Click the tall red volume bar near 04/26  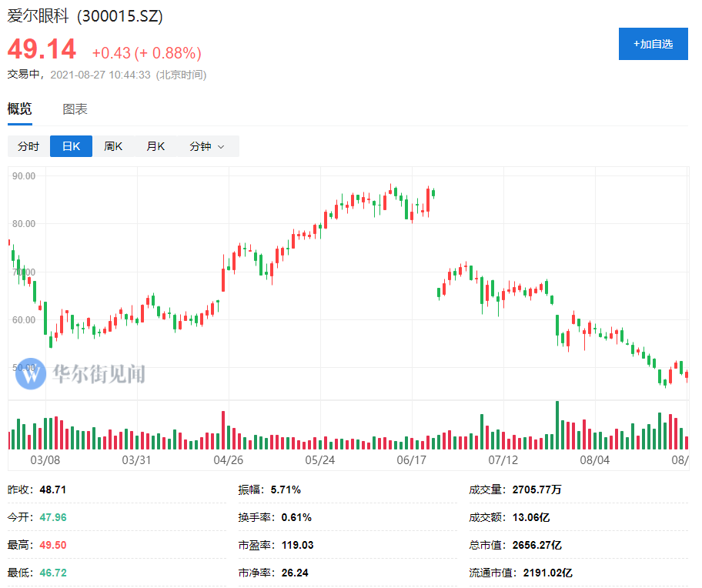click(223, 430)
